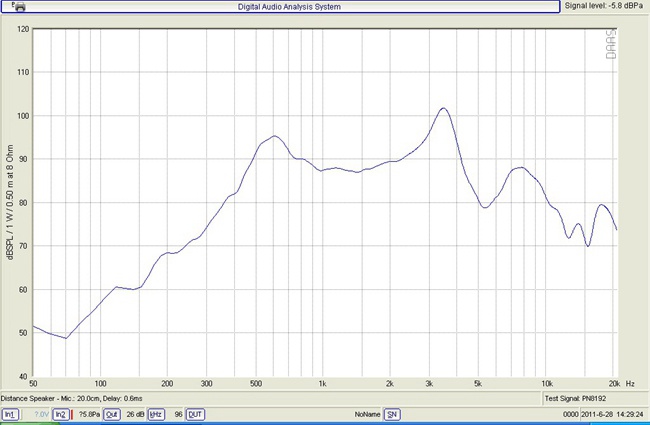Click the red level indicator beside In2
The image size is (650, 425).
[72, 414]
